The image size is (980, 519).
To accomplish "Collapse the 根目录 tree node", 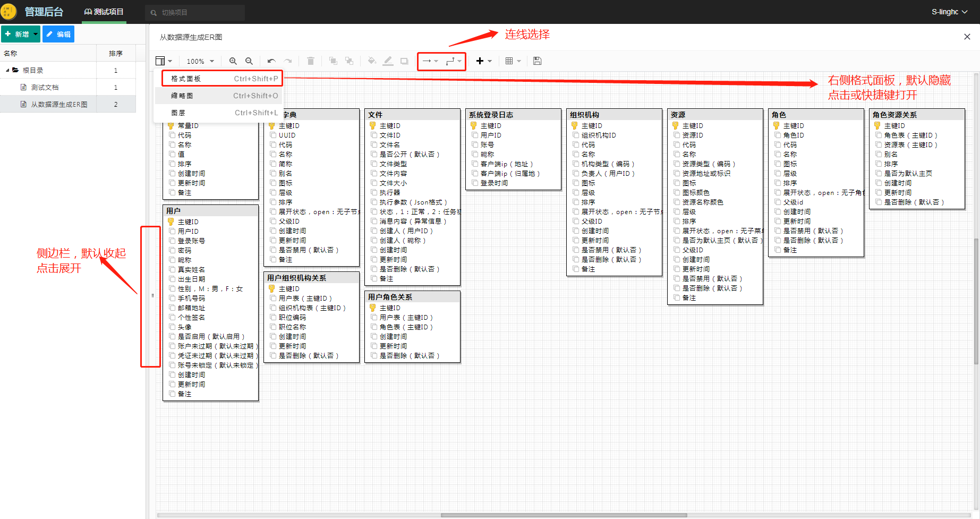I will click(7, 70).
